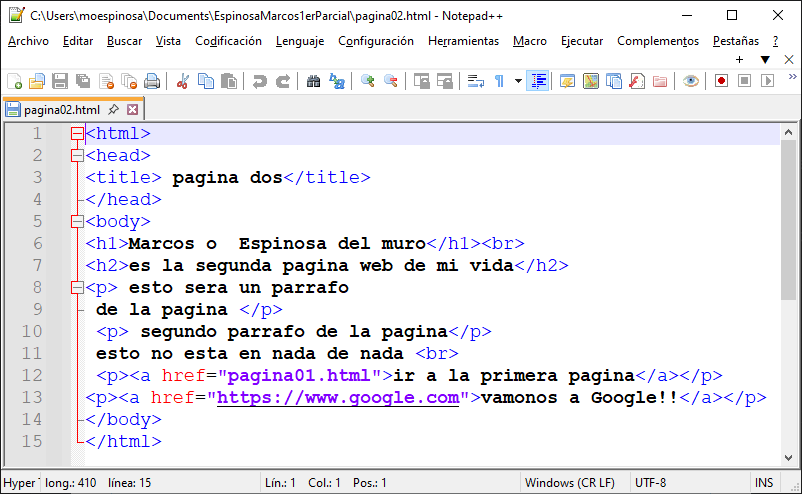Viewport: 802px width, 494px height.
Task: Open the Complementos menu
Action: (x=657, y=41)
